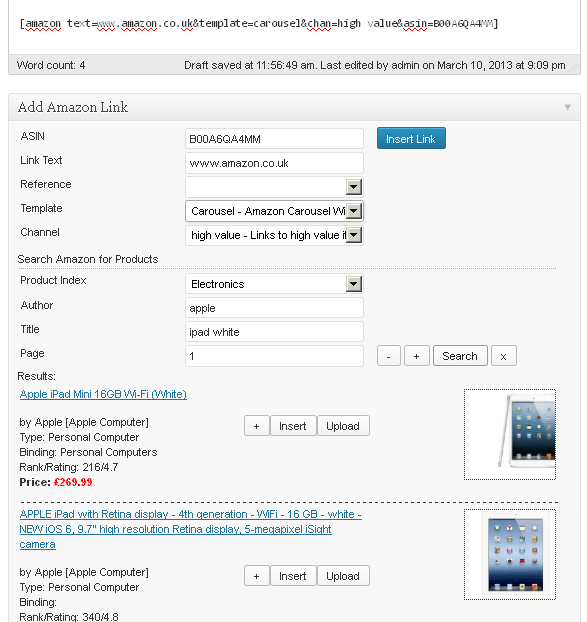Open the Reference dropdown
Viewport: 587px width, 622px height.
(x=274, y=187)
